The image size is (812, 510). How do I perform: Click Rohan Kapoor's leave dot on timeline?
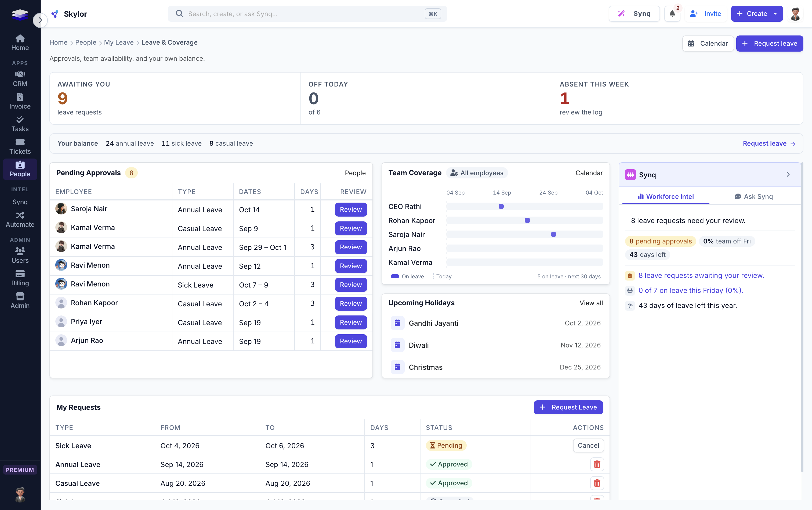[527, 221]
